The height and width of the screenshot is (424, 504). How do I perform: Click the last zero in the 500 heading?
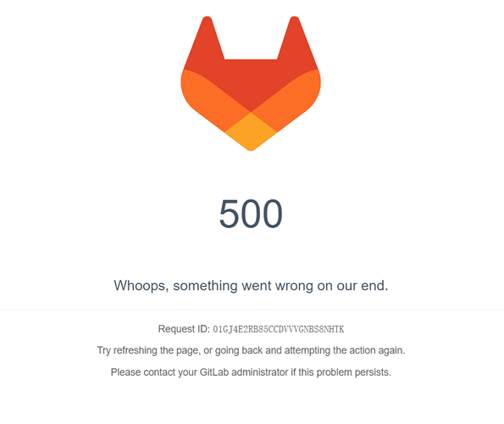coord(273,214)
